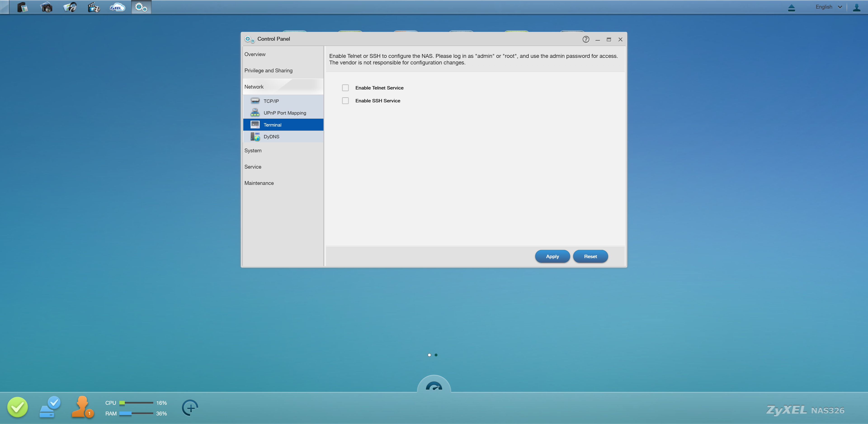The width and height of the screenshot is (868, 424).
Task: Click the orange online users icon
Action: pos(83,407)
